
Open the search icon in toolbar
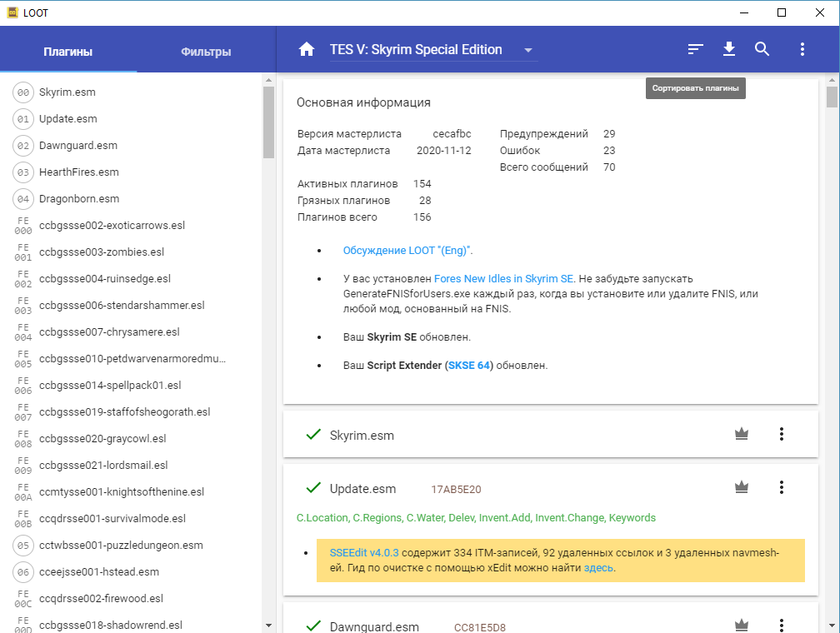tap(762, 49)
